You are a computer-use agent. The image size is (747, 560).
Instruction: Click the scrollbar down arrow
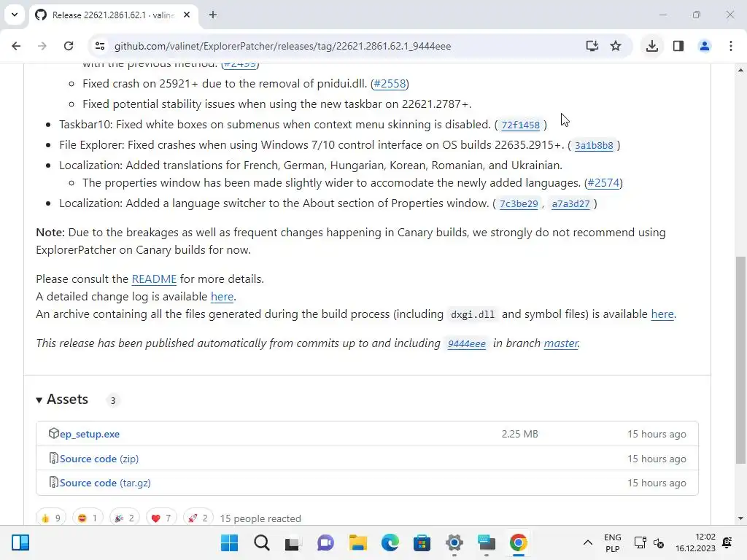tap(740, 518)
